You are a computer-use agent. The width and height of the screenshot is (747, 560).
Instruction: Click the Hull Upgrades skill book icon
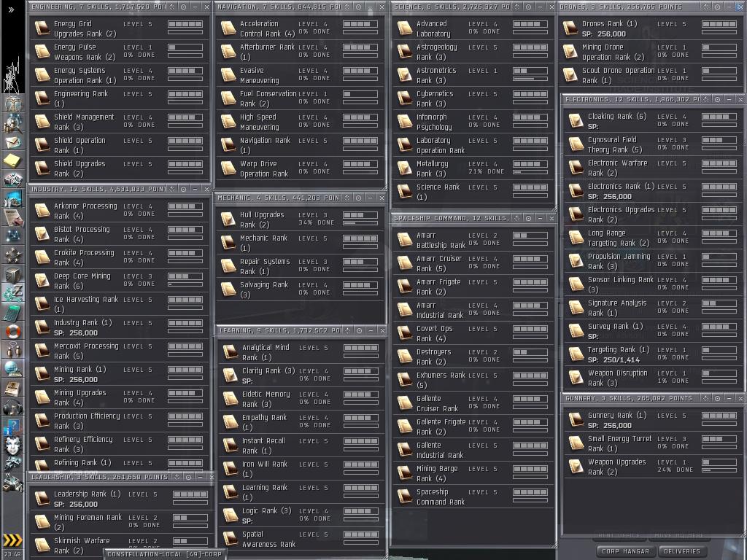[x=228, y=219]
